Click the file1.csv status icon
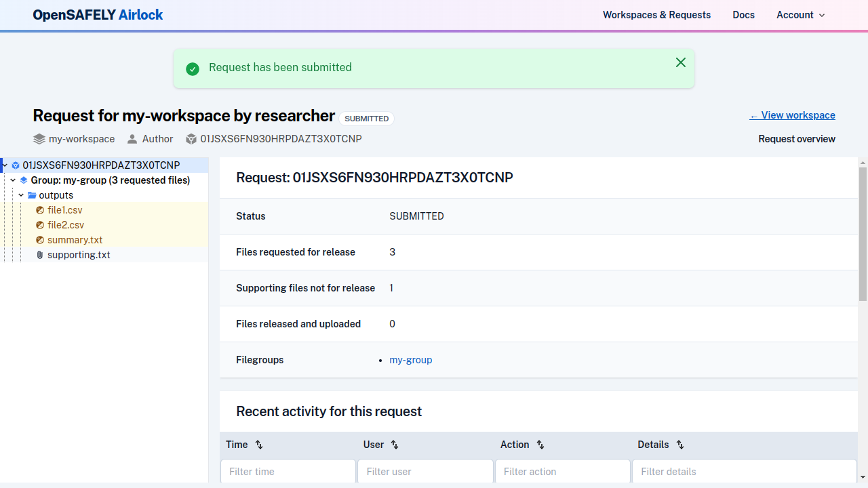The width and height of the screenshot is (868, 488). (x=40, y=210)
